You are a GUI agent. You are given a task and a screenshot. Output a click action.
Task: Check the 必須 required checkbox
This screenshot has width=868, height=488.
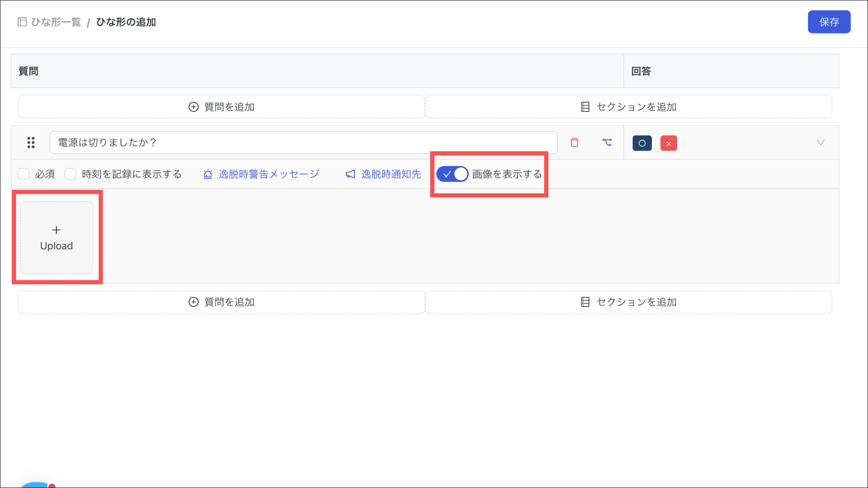tap(24, 174)
